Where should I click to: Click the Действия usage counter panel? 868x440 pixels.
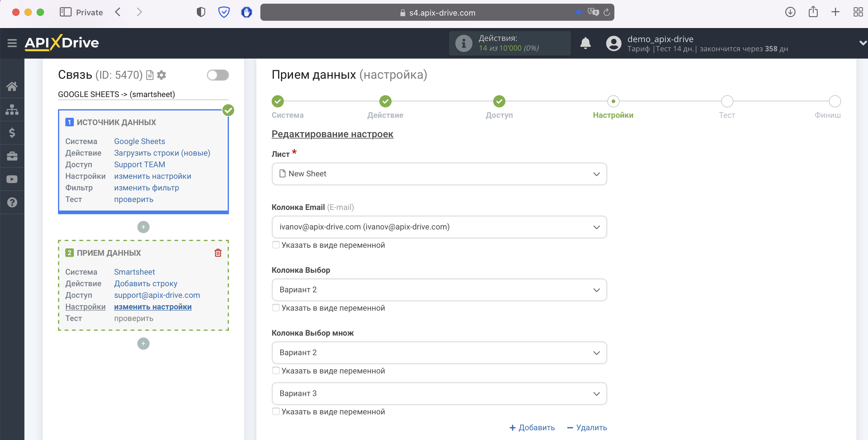coord(510,43)
